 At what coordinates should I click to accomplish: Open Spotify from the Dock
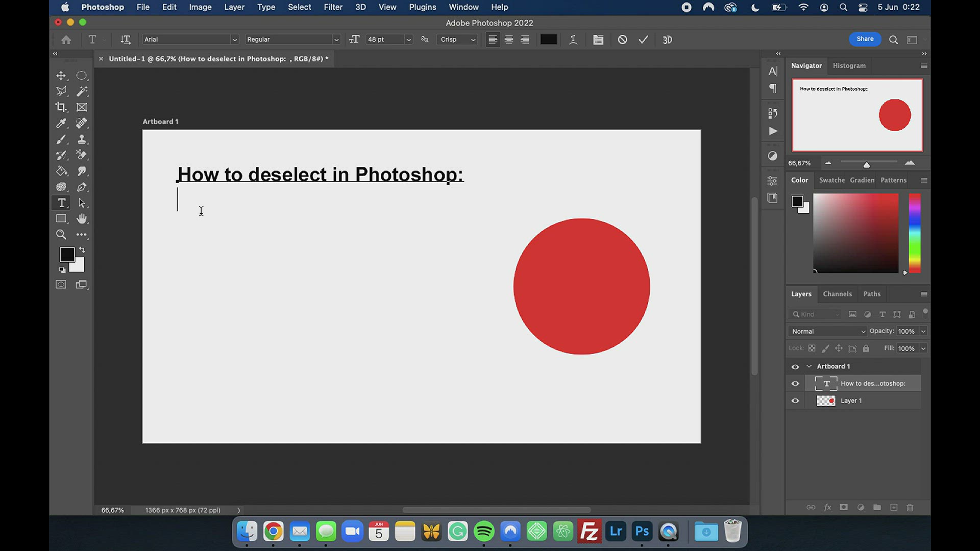click(484, 532)
